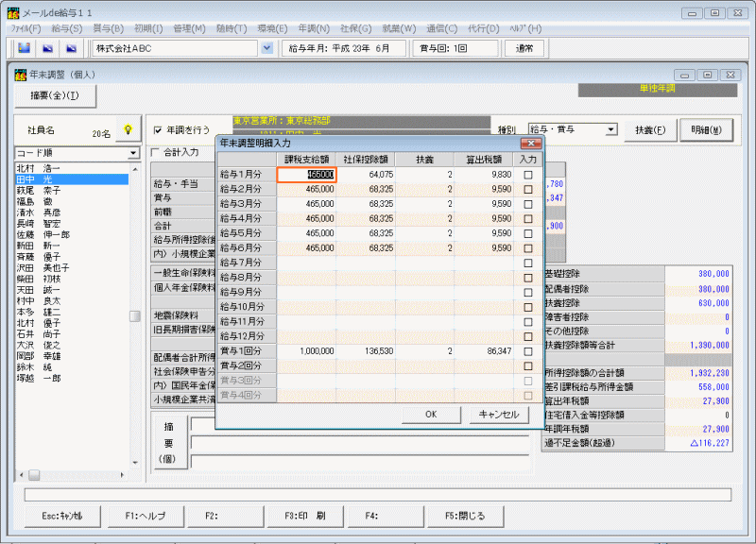Check 入力 box for 給与7月分
Screen dimensions: 756x544
pyautogui.click(x=528, y=263)
